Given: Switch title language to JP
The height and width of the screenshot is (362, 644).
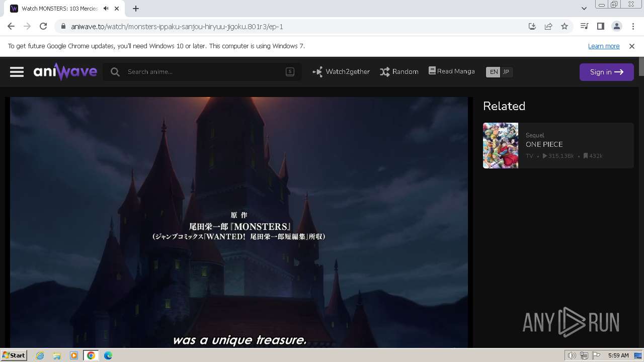Looking at the screenshot, I should [x=506, y=72].
